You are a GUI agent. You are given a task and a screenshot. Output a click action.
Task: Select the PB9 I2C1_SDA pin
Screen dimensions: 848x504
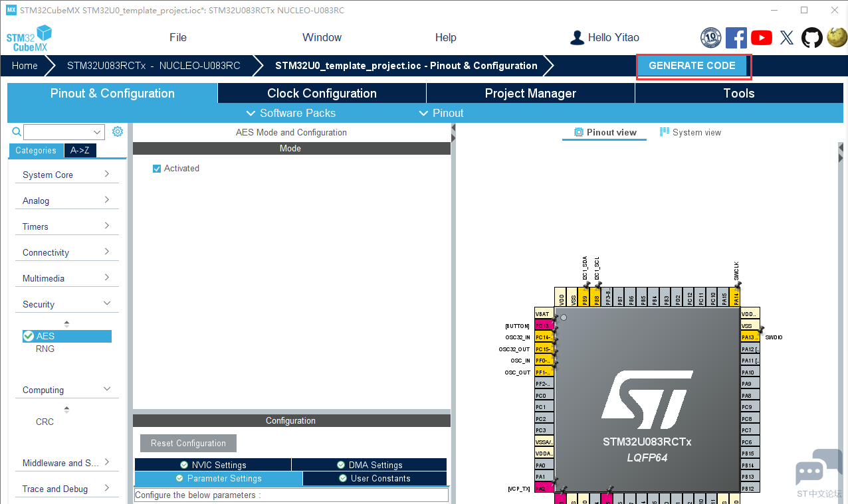[584, 297]
